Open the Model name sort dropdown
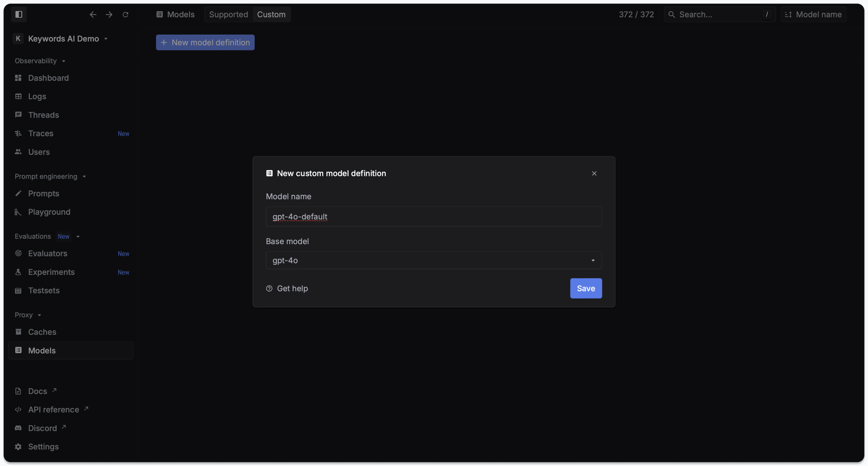The height and width of the screenshot is (466, 868). pyautogui.click(x=813, y=15)
